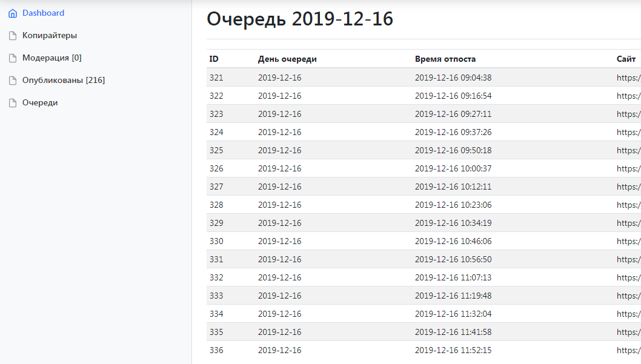This screenshot has width=641, height=364.
Task: Go to Модерация [0] page
Action: (x=52, y=58)
